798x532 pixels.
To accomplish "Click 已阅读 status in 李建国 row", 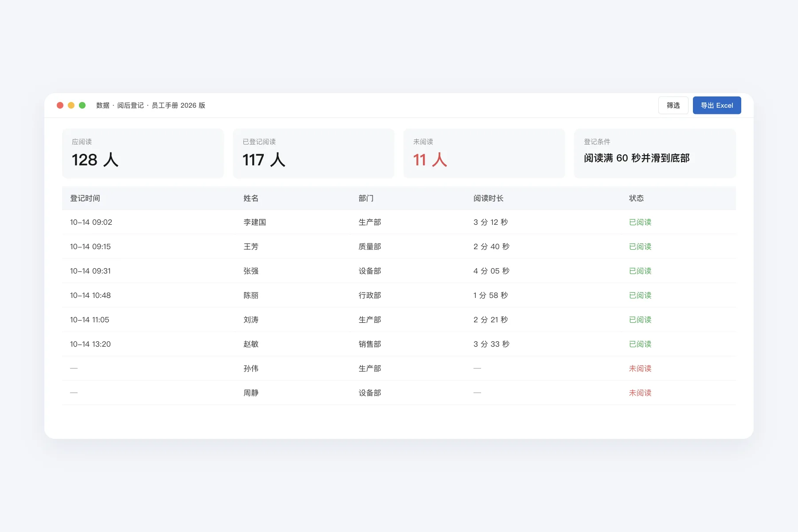I will pyautogui.click(x=640, y=222).
